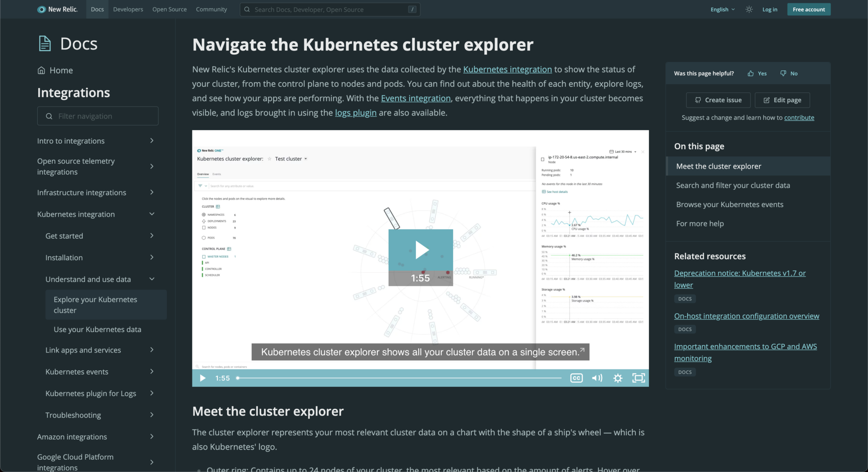This screenshot has width=868, height=472.
Task: Open the Kubernetes integration link in intro
Action: [x=507, y=69]
